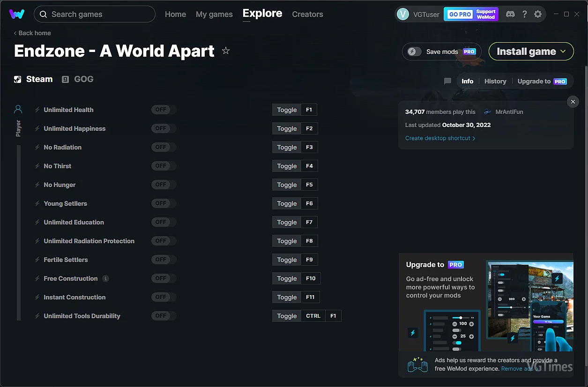
Task: Click the info icon beside Free Construction
Action: (105, 278)
